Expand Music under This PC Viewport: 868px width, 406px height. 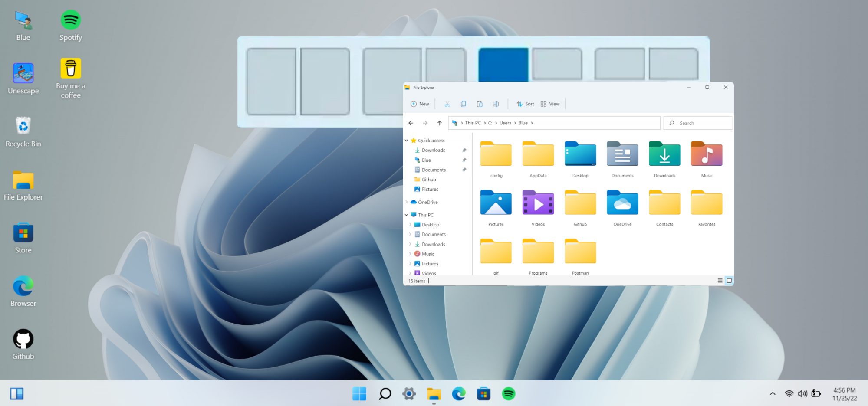coord(410,254)
